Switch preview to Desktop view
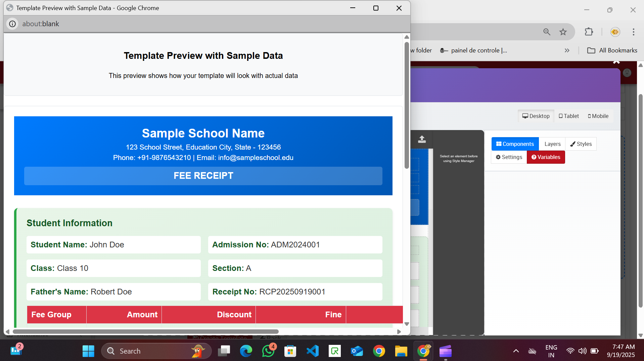 (536, 116)
